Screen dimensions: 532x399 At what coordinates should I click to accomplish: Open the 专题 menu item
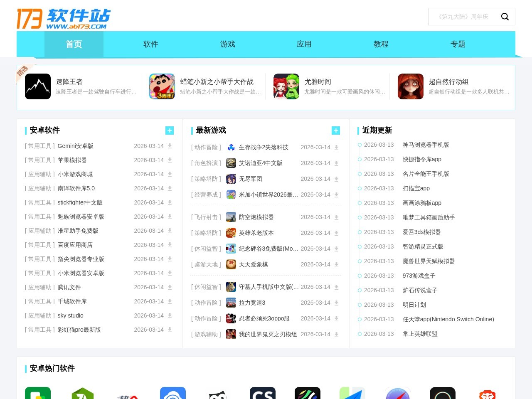458,44
